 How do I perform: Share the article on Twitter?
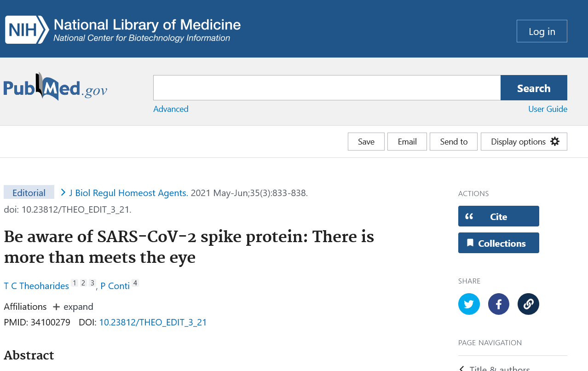[469, 304]
